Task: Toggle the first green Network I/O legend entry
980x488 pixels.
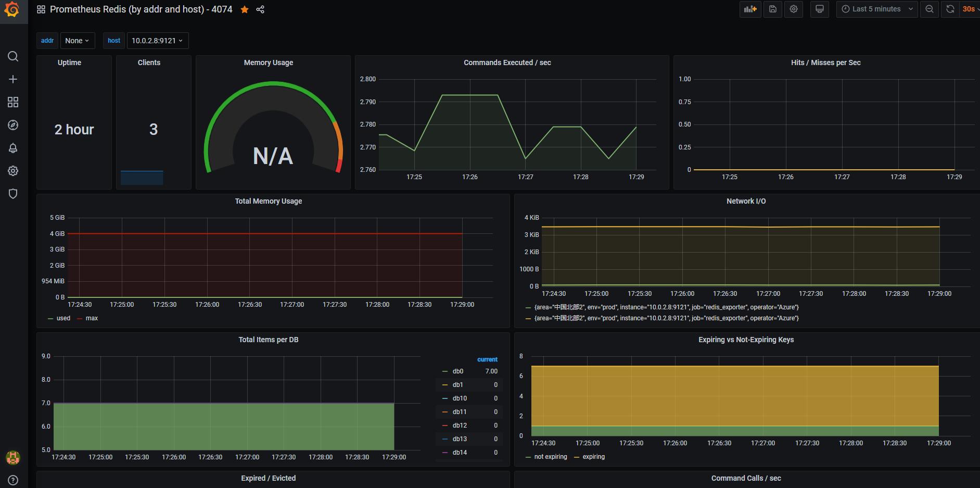Action: 666,307
